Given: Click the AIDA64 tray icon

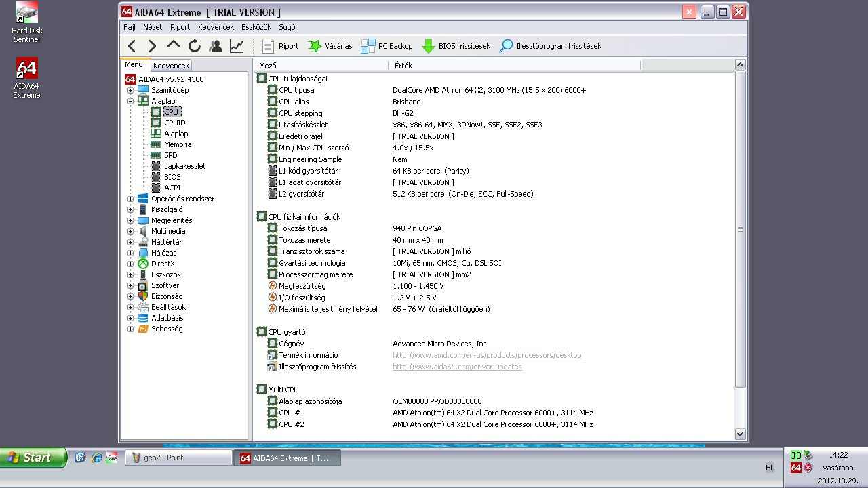Looking at the screenshot, I should tap(795, 468).
